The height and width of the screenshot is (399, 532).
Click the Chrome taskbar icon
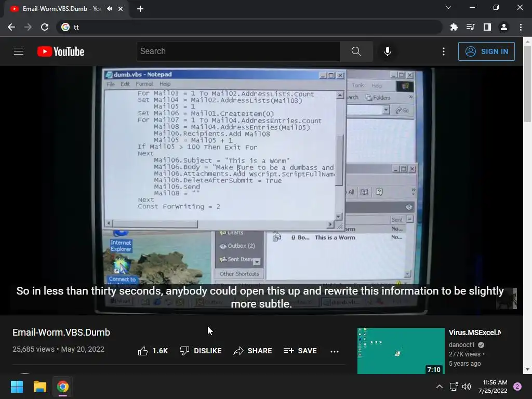point(63,387)
